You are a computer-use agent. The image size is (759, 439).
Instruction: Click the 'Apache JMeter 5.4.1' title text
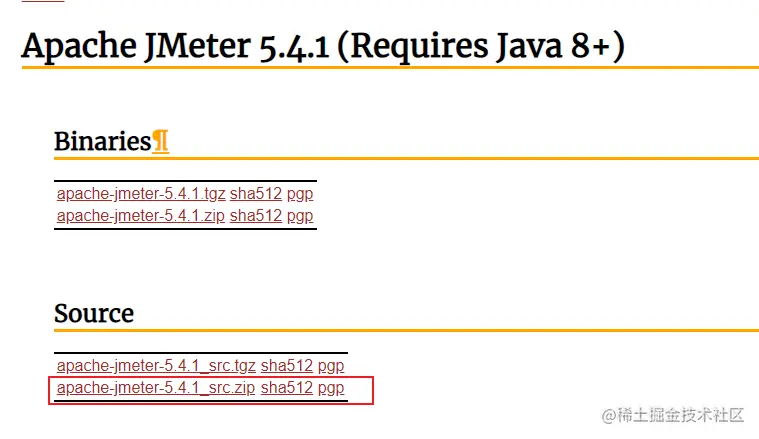[x=176, y=47]
